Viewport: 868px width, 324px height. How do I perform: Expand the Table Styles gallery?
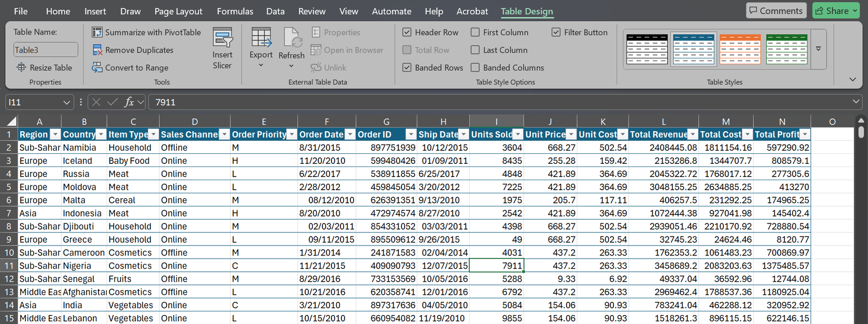819,49
